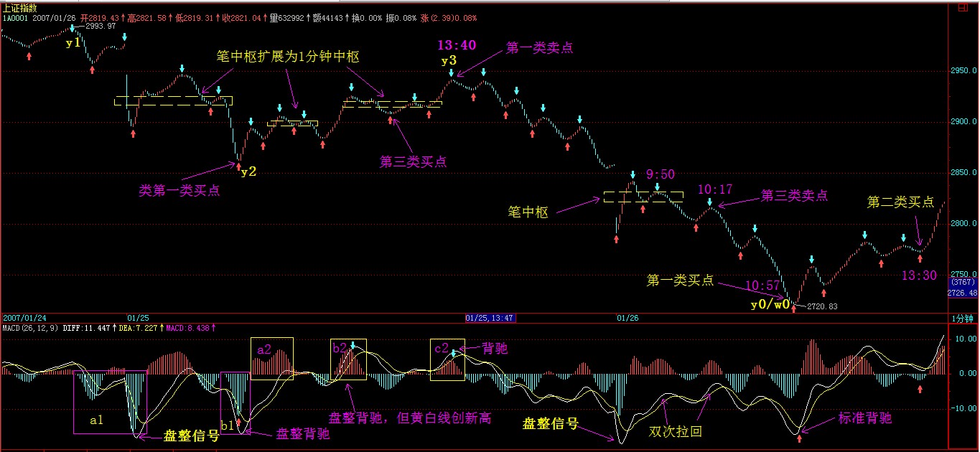This screenshot has height=452, width=980.
Task: Click the red arrow below y0/w0 low
Action: coord(794,310)
